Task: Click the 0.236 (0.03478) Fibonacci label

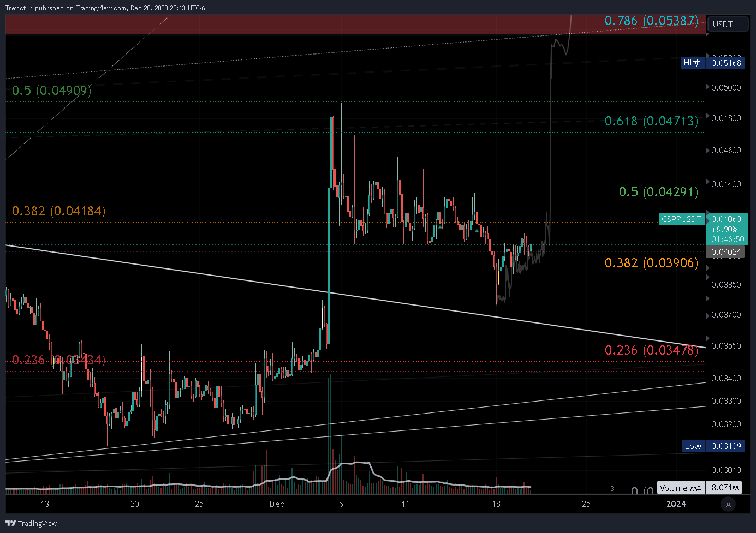Action: click(x=651, y=350)
